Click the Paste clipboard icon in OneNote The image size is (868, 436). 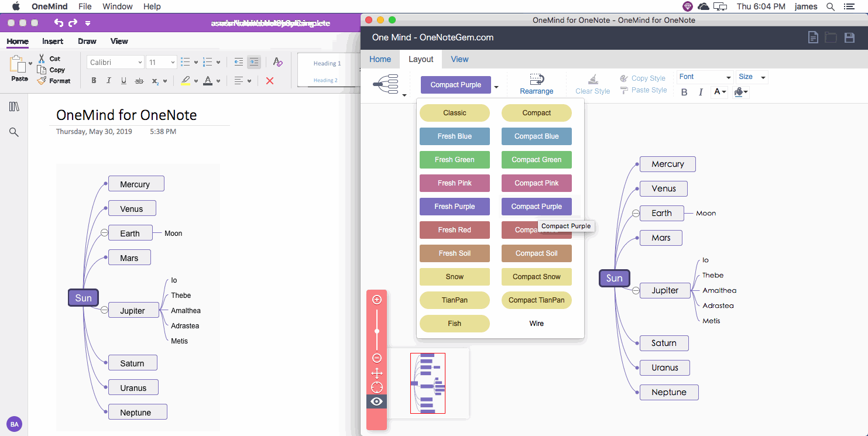pos(18,64)
